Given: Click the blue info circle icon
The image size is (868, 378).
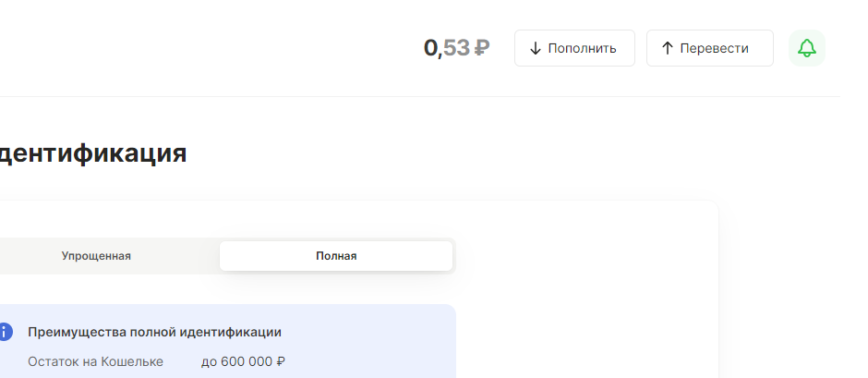Looking at the screenshot, I should tap(5, 332).
